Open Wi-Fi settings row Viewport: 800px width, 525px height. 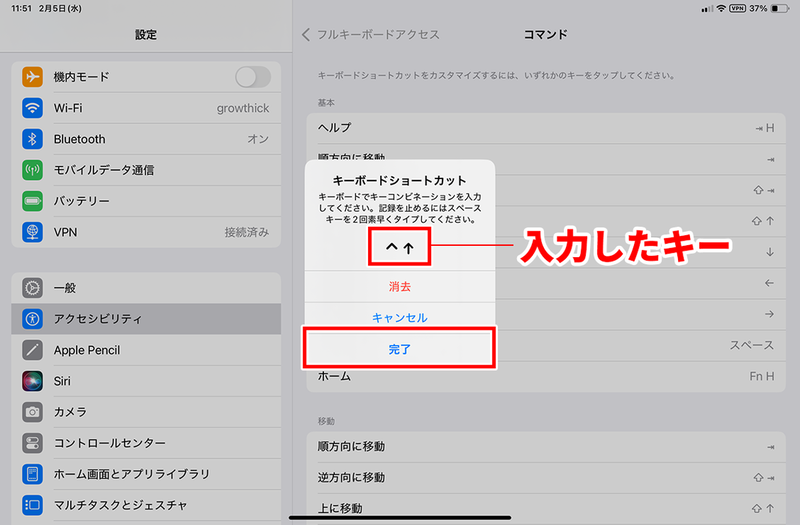pos(146,108)
